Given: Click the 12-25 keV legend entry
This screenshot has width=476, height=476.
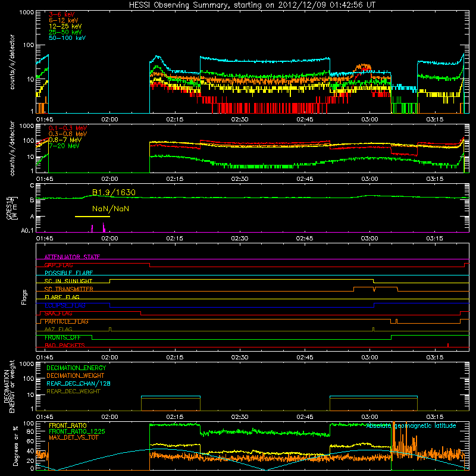Looking at the screenshot, I should 65,26.
